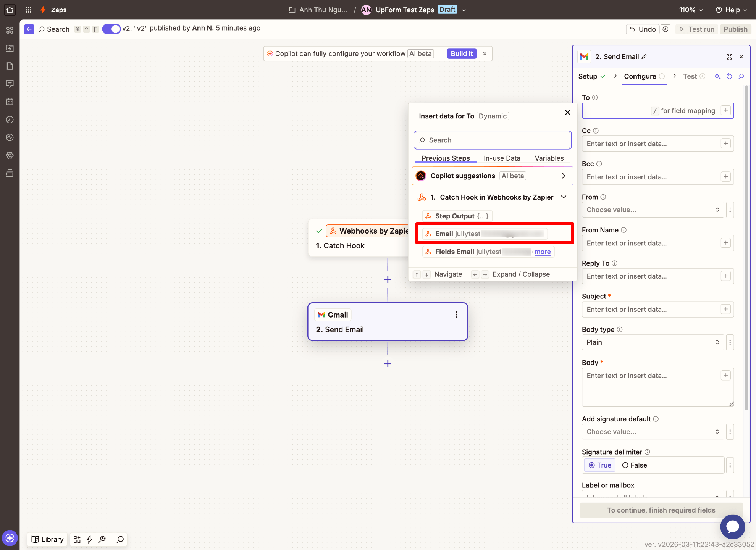756x550 pixels.
Task: Click the Search field in insert data popup
Action: coord(493,140)
